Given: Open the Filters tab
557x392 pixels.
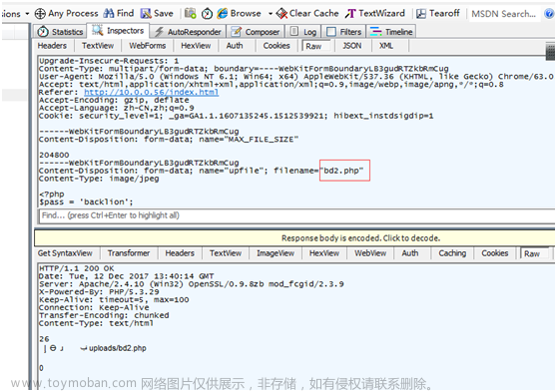Looking at the screenshot, I should (x=343, y=32).
